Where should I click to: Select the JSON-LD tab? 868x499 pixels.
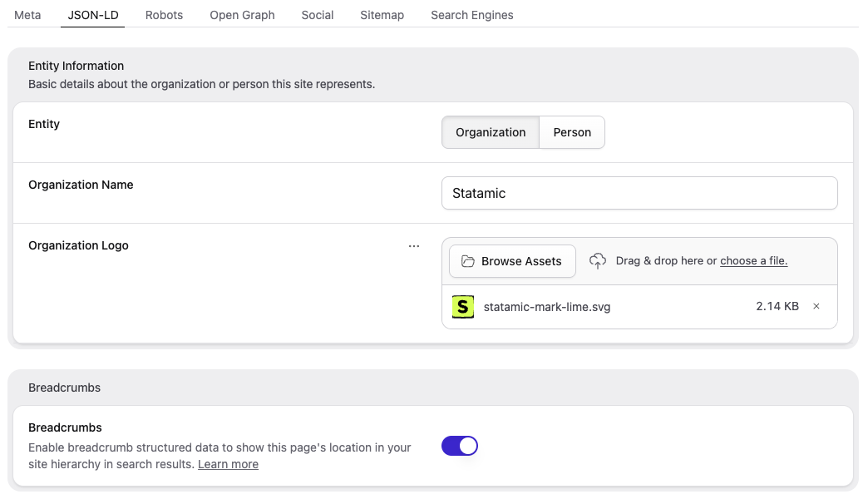point(92,15)
